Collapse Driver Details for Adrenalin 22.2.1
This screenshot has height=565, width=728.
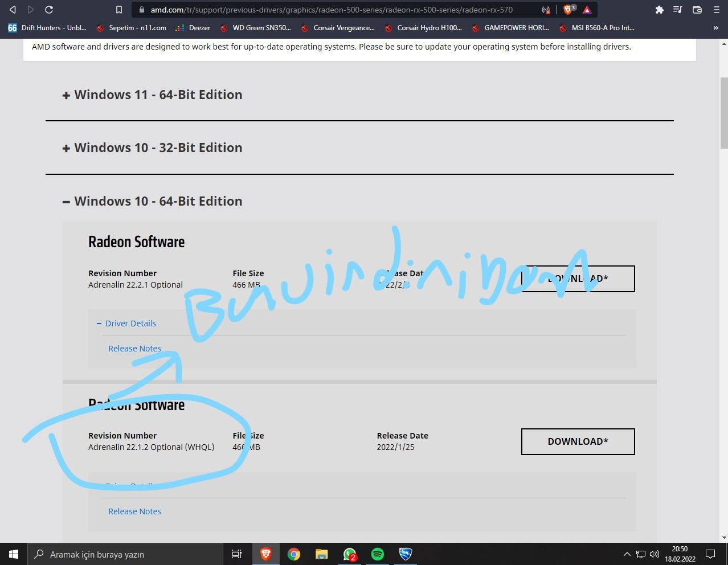point(126,324)
